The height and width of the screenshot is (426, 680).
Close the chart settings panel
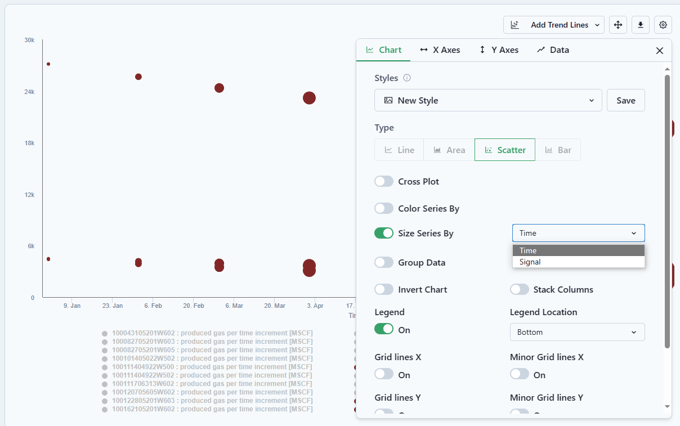[x=659, y=50]
